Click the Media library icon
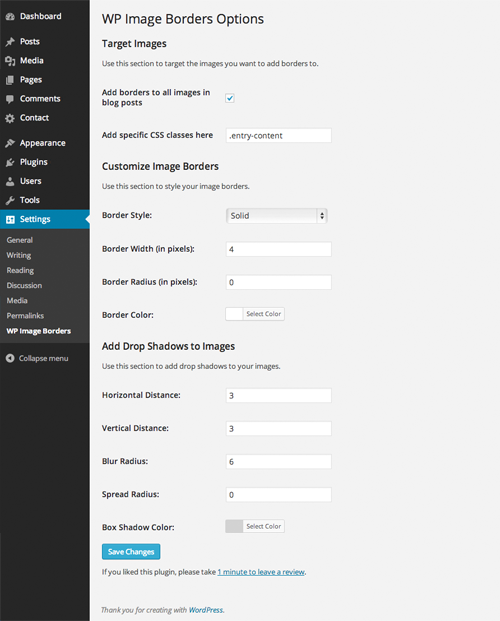The height and width of the screenshot is (621, 500). [10, 61]
